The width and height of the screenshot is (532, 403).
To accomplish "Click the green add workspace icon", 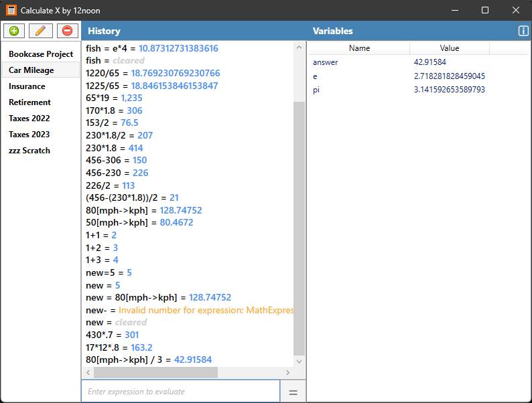I will click(x=14, y=31).
